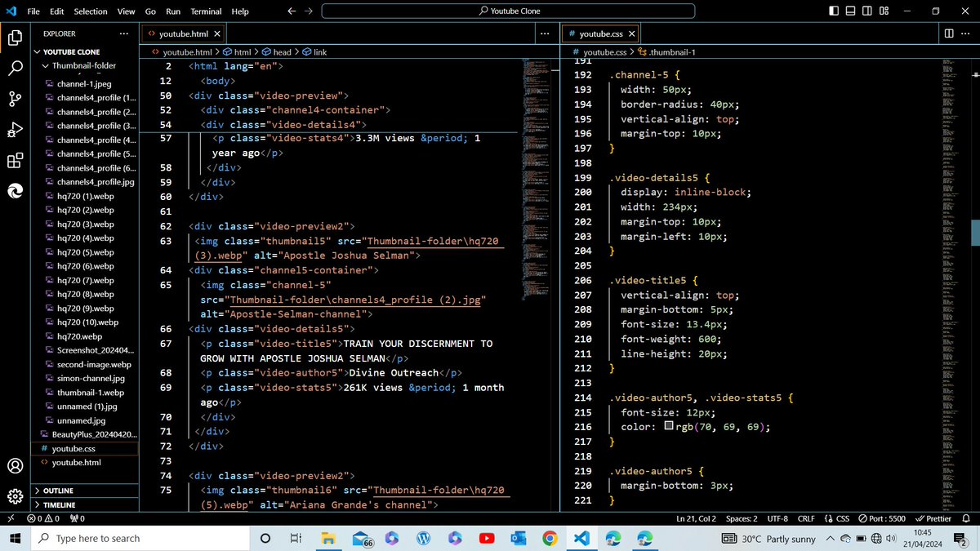Screen dimensions: 980x551
Task: Toggle Secondary Side Bar visibility
Action: [866, 11]
